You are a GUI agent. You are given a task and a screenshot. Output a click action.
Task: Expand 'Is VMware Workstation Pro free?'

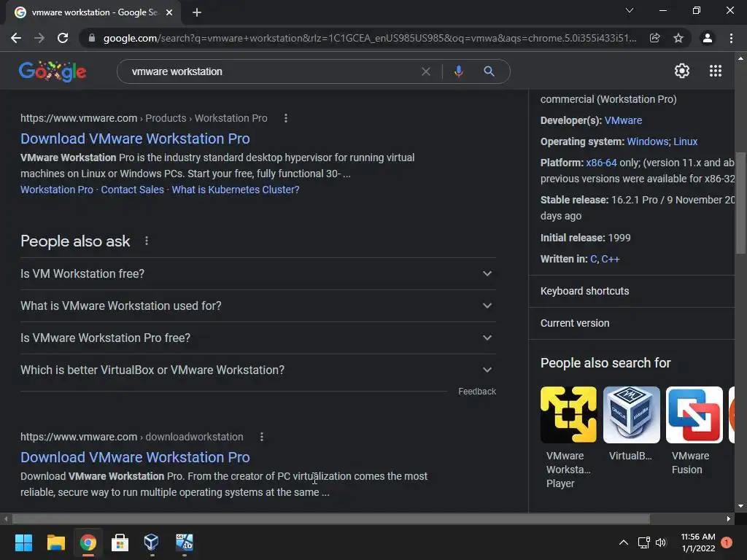click(x=258, y=338)
